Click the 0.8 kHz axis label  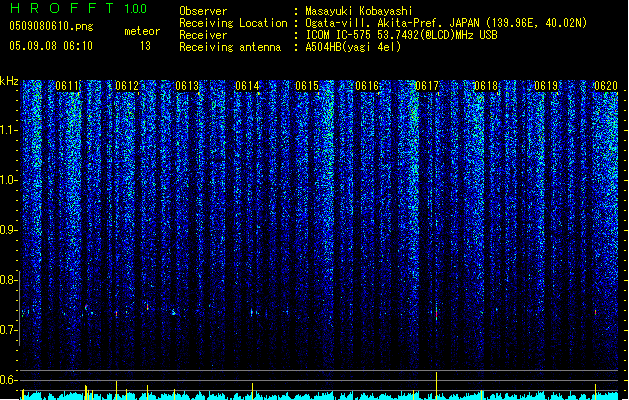(x=8, y=280)
